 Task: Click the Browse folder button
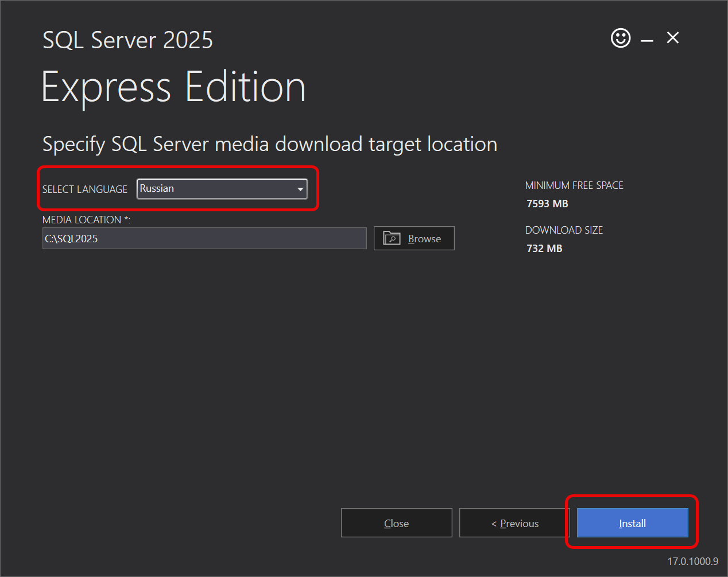click(414, 238)
